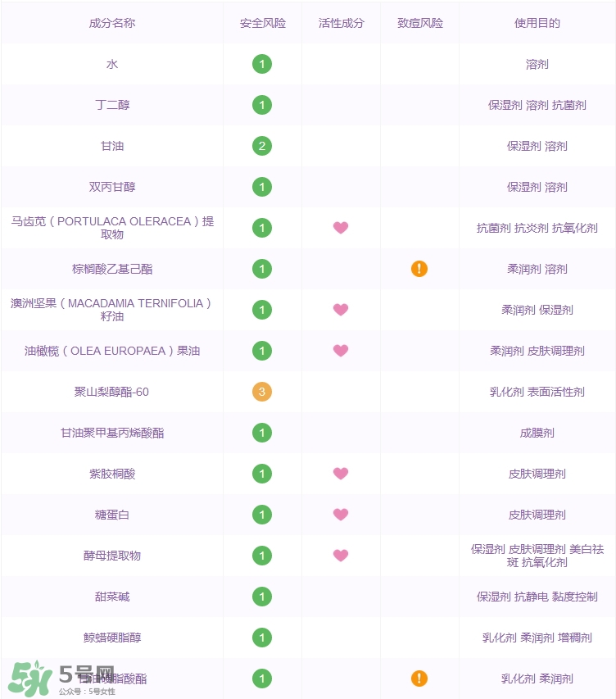Click the 5号网 logo watermark
Viewport: 616px width, 699px height.
point(61,677)
